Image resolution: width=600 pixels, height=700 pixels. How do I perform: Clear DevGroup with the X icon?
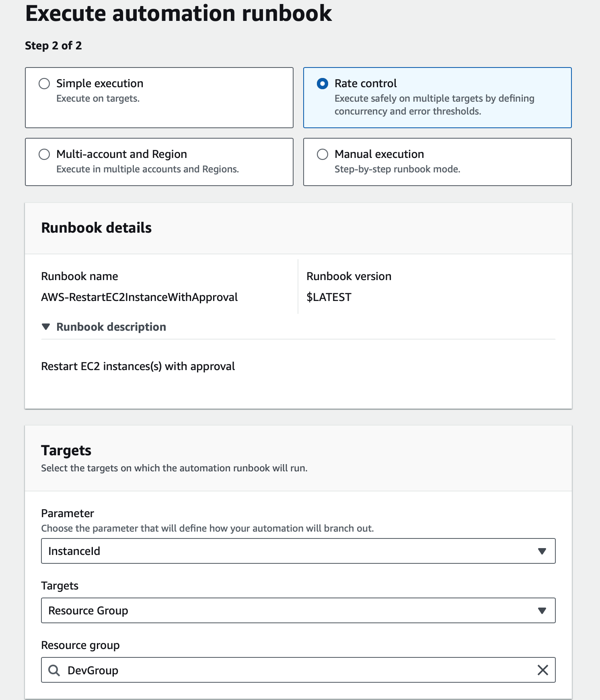(542, 670)
